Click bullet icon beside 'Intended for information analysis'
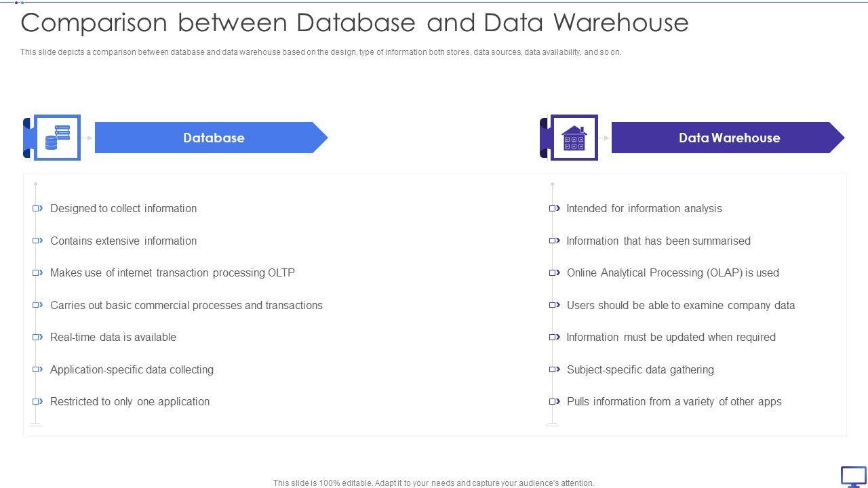Screen dimensions: 868x488 [x=555, y=208]
